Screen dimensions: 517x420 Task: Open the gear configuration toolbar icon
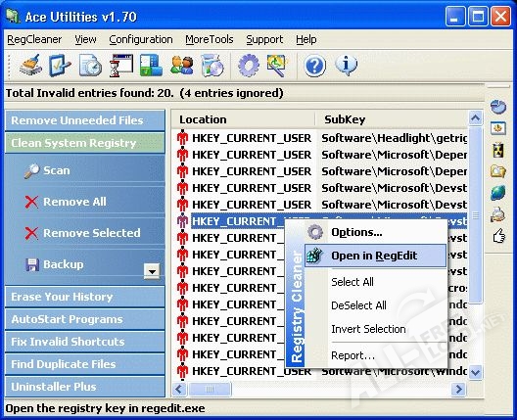coord(249,66)
